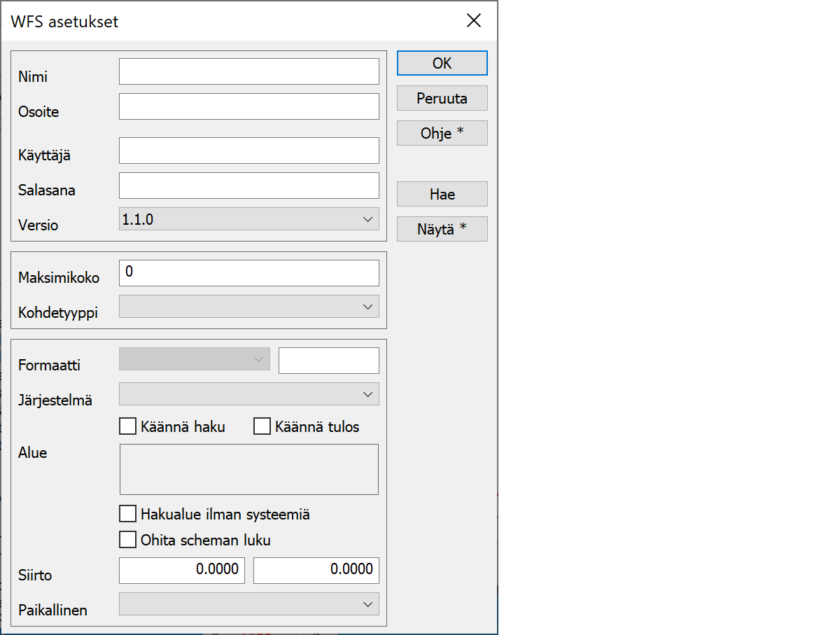Screen dimensions: 840x635
Task: Open help with Ohje button
Action: [x=442, y=133]
